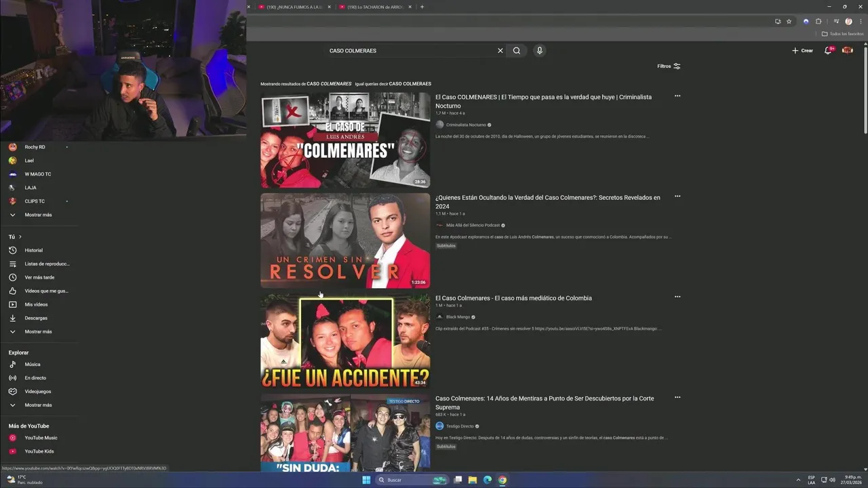The width and height of the screenshot is (868, 488).
Task: Open the Criminalista Nocturno channel avatar
Action: point(439,125)
